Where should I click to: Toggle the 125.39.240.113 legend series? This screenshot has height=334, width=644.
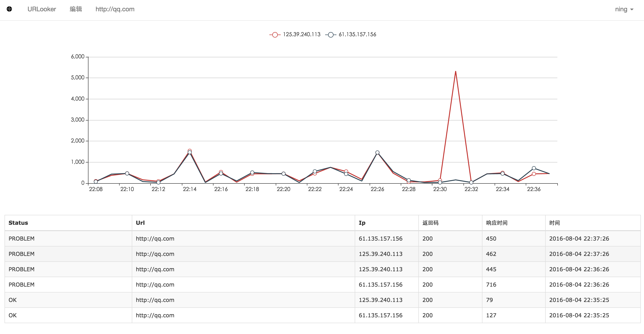(301, 35)
